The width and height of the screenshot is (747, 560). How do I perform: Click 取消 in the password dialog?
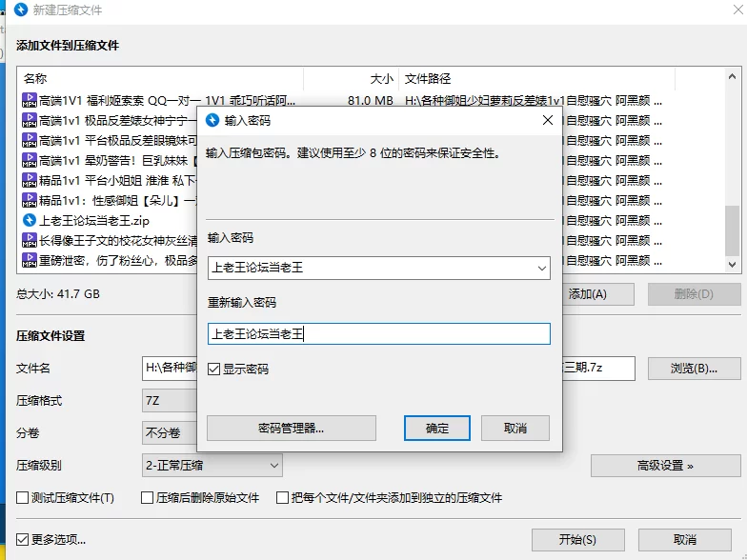pos(515,429)
